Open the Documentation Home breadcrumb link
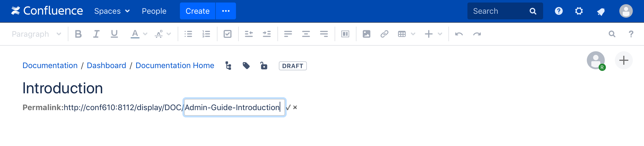The height and width of the screenshot is (146, 644). 175,65
